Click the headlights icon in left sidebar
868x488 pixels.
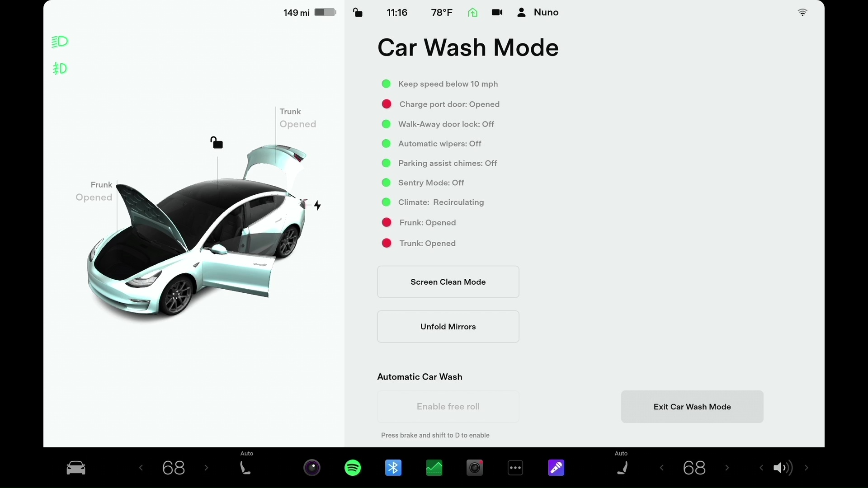coord(59,41)
